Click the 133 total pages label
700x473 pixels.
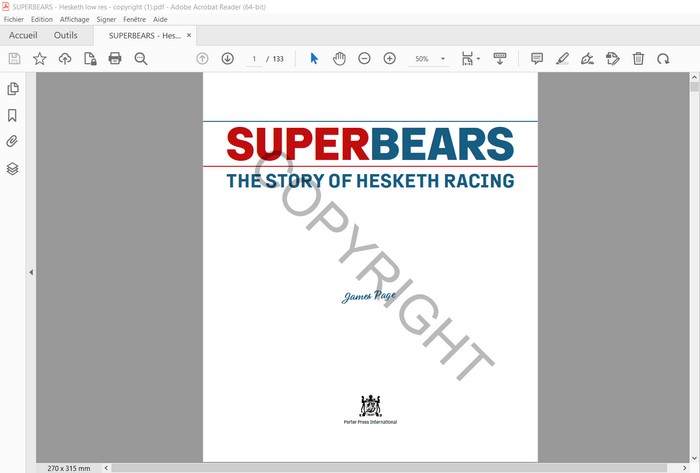click(x=278, y=59)
